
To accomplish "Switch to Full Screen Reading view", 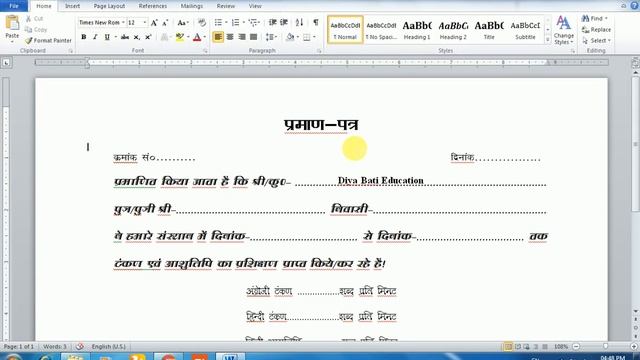I will click(518, 347).
